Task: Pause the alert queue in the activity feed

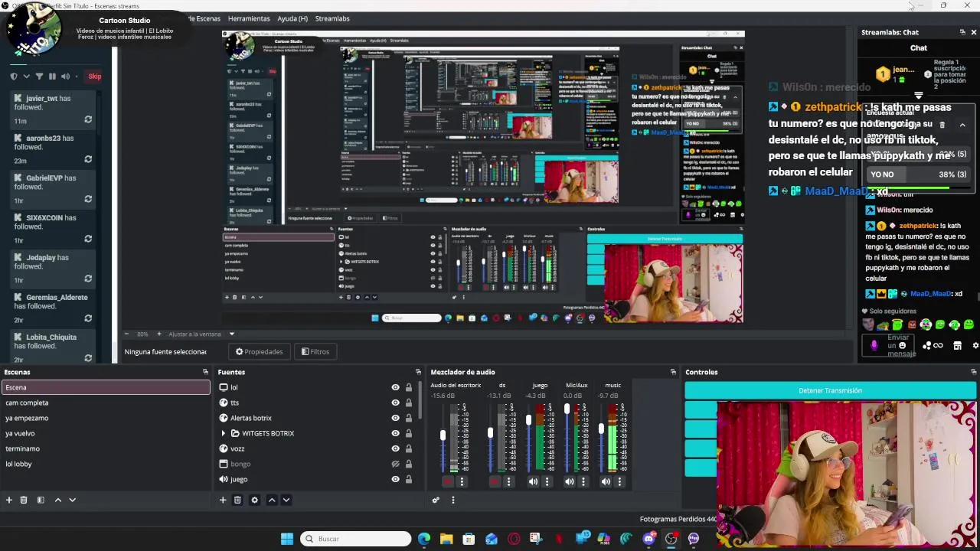Action: (x=52, y=77)
